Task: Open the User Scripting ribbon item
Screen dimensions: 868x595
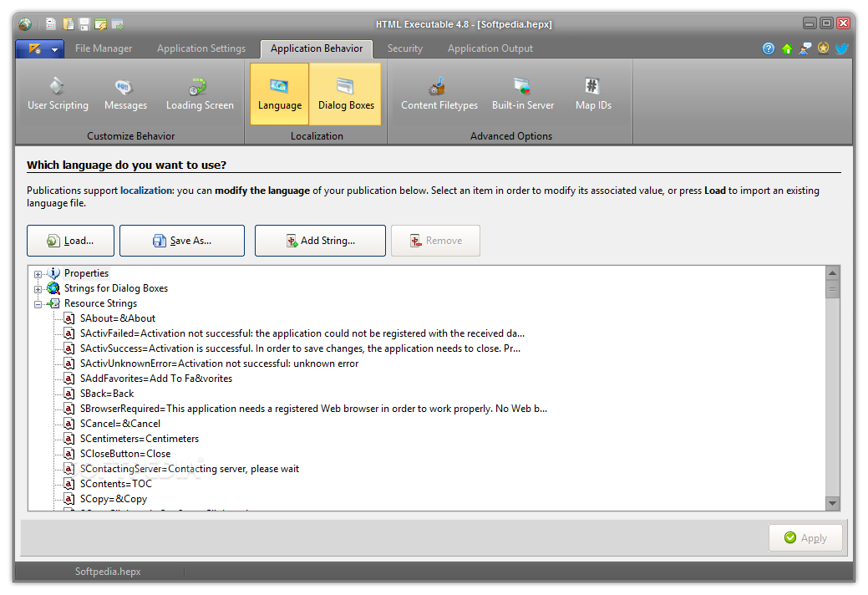Action: (58, 94)
